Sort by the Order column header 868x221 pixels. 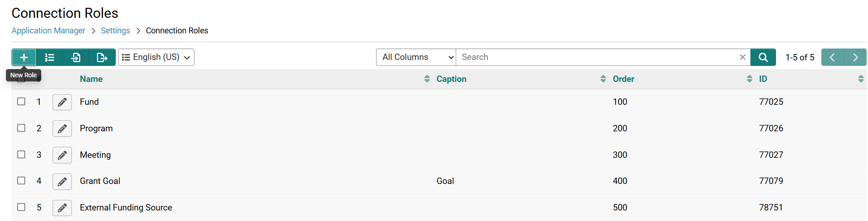(x=624, y=79)
